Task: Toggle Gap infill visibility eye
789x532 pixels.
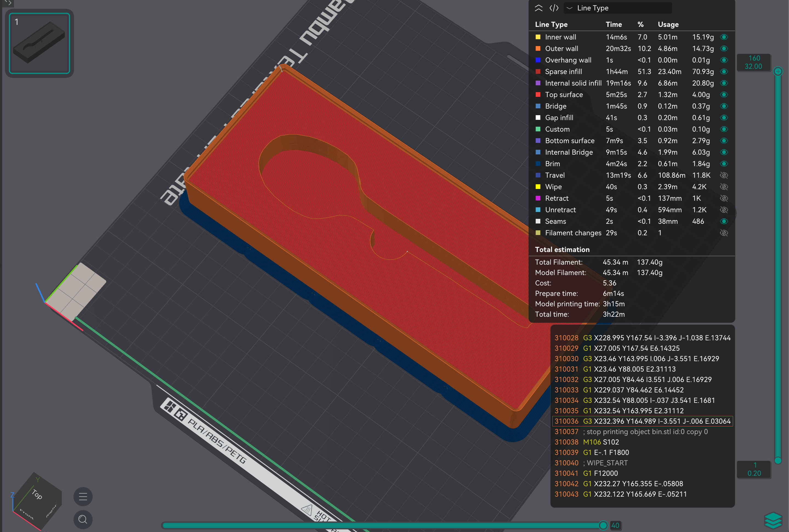Action: pyautogui.click(x=723, y=118)
